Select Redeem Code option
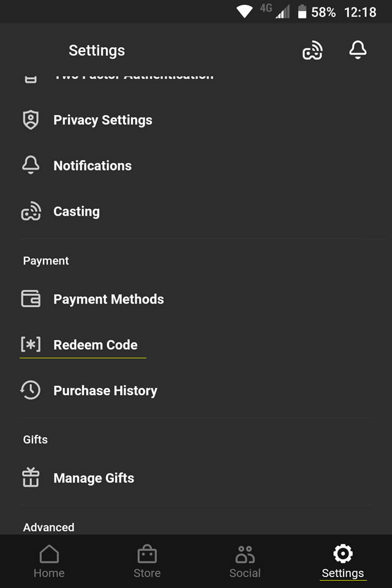The image size is (392, 588). pyautogui.click(x=196, y=345)
